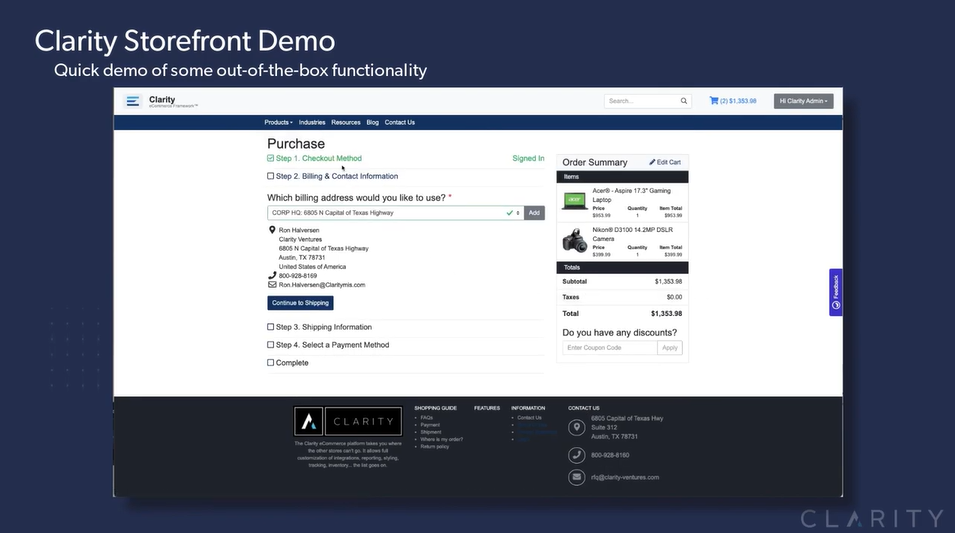Click the Feedback tab on the right edge
This screenshot has height=533, width=955.
pyautogui.click(x=836, y=292)
